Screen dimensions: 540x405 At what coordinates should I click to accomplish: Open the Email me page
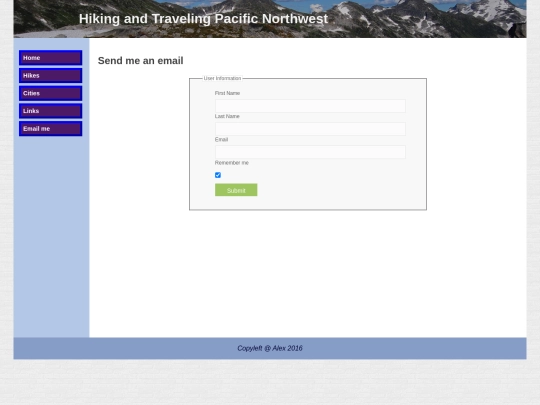[x=51, y=128]
